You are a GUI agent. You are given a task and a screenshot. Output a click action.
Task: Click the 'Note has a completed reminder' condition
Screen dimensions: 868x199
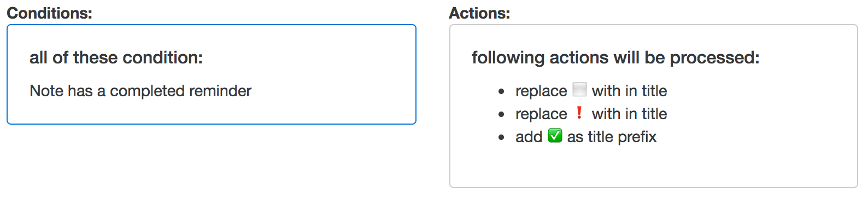(140, 91)
